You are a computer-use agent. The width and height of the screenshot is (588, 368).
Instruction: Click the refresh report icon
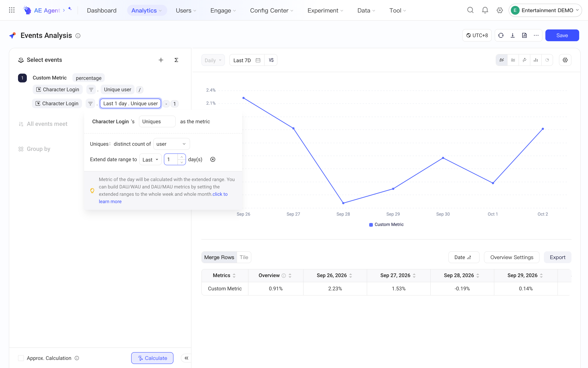(501, 36)
